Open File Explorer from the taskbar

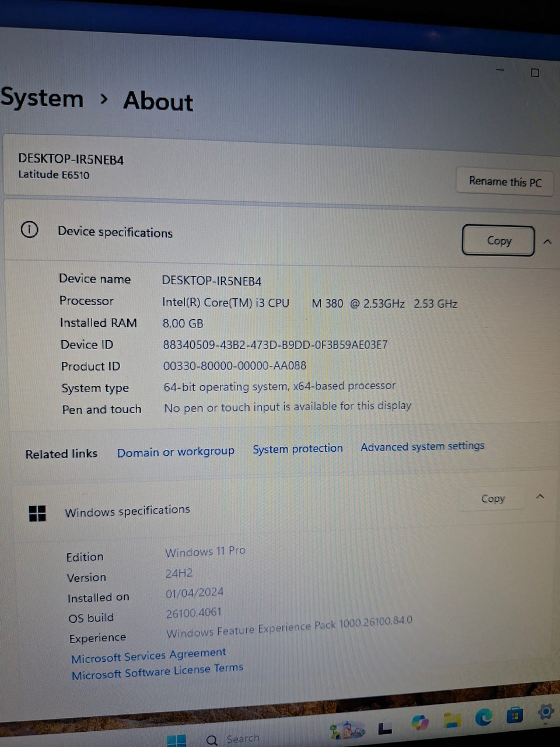(x=452, y=720)
